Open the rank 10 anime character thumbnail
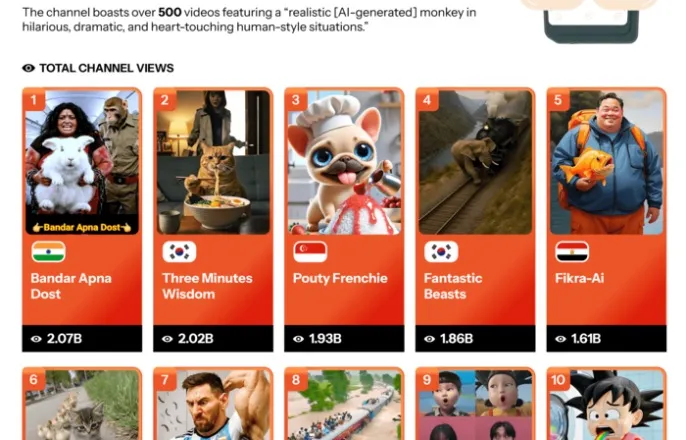 607,405
